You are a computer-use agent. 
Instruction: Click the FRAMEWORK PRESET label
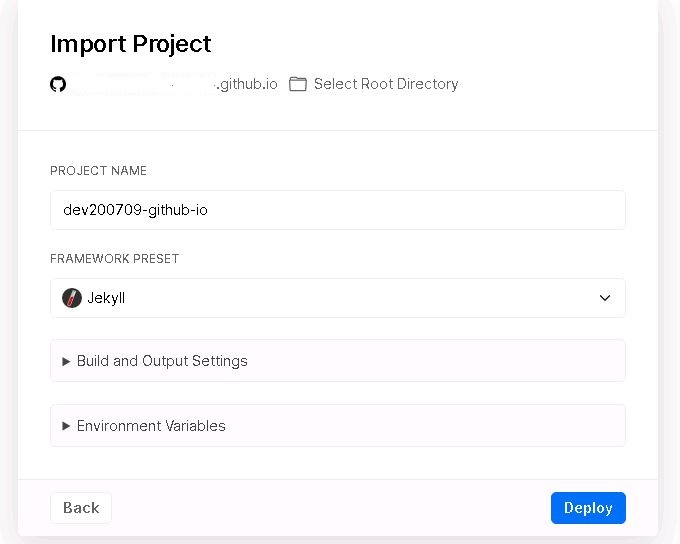click(114, 259)
